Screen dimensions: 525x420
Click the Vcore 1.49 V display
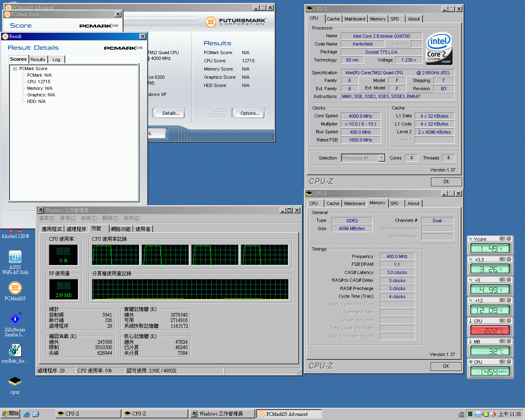click(490, 249)
